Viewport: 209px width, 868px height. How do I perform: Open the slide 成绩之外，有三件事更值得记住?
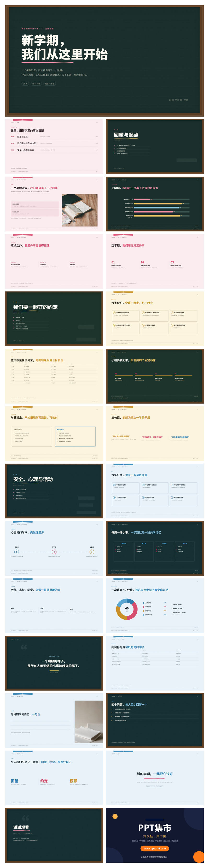coord(54,261)
